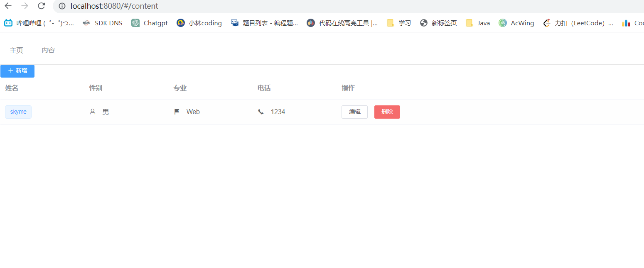
Task: Open the 学习 bookmarks folder
Action: (x=399, y=23)
